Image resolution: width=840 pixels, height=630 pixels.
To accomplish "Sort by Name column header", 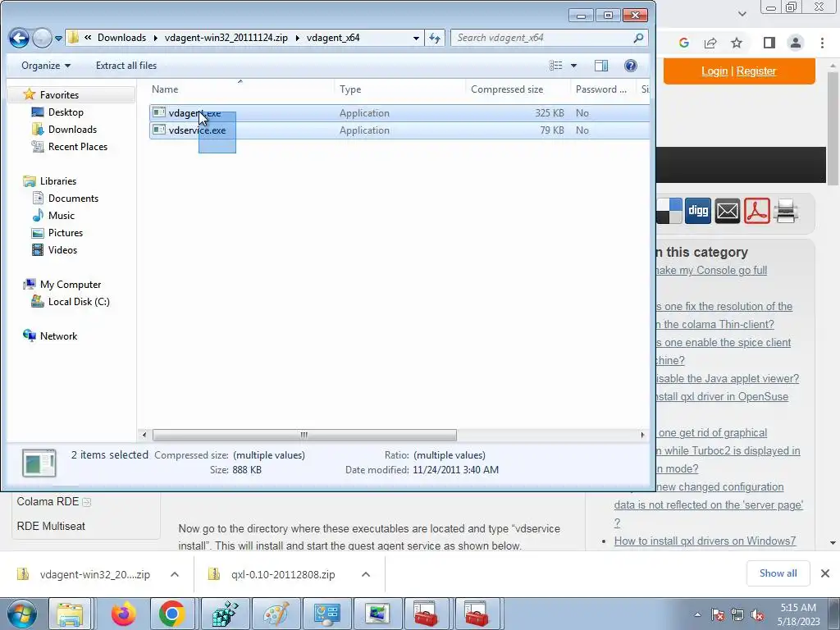I will click(240, 89).
